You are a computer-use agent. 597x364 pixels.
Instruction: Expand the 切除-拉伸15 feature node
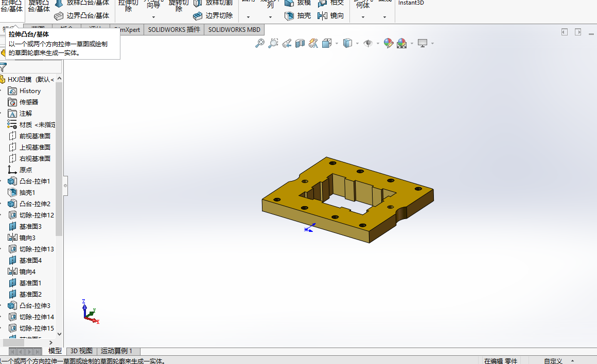tap(1, 328)
